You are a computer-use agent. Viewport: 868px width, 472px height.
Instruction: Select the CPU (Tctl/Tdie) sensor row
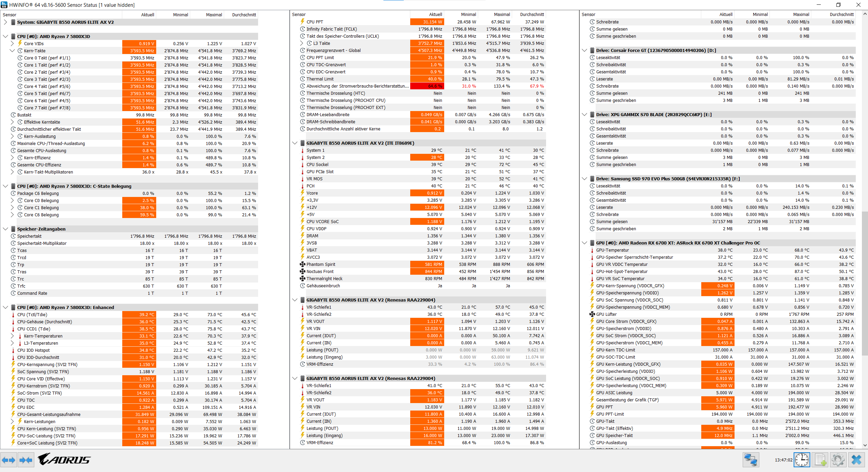click(x=32, y=314)
